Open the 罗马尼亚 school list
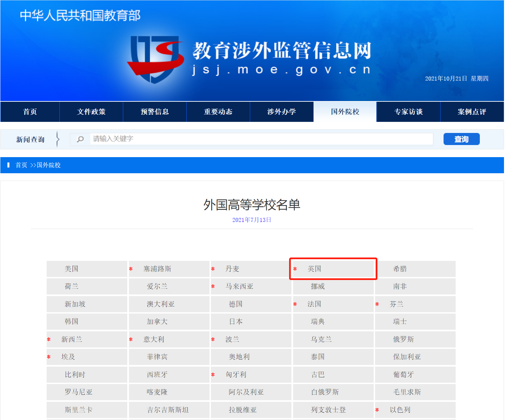This screenshot has width=505, height=420. [79, 392]
